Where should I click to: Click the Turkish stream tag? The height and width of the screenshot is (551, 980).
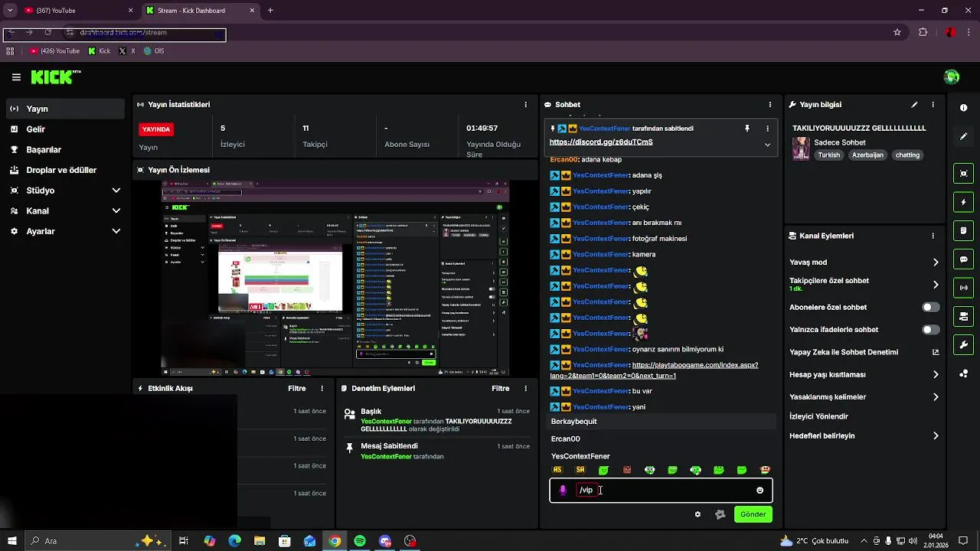tap(828, 155)
